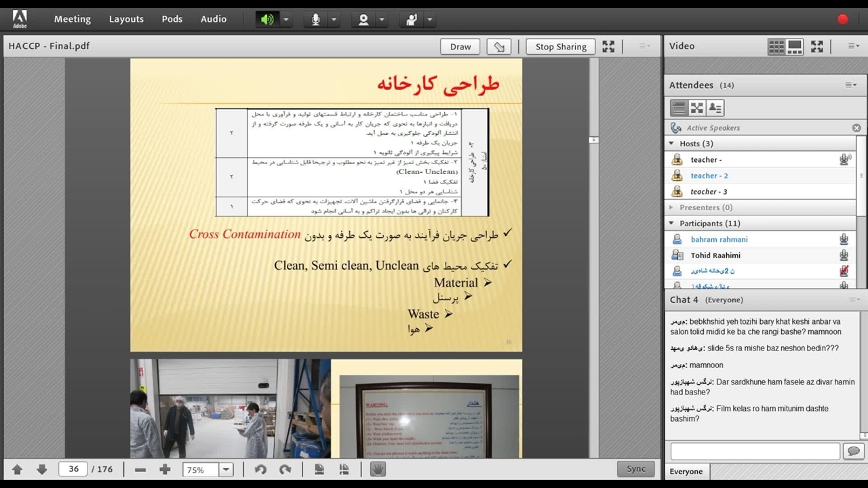868x488 pixels.
Task: Go to the next PDF page arrow
Action: 41,469
